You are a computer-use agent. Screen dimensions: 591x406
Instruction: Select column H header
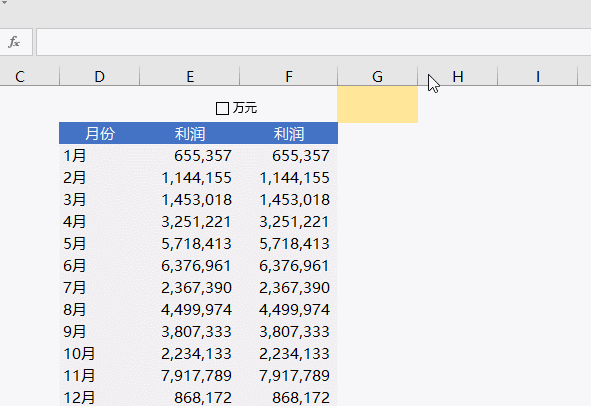[x=458, y=77]
